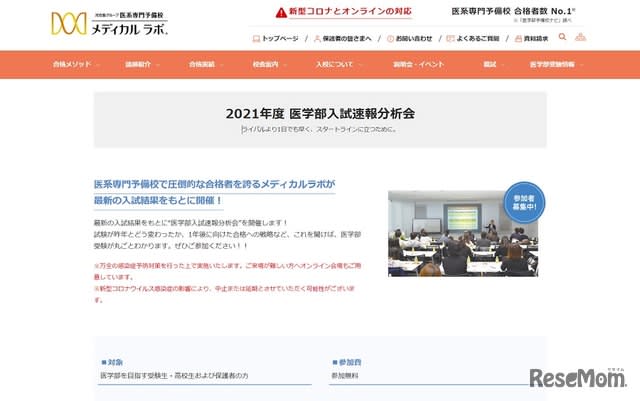Expand the arrow beside 校舎案内
The height and width of the screenshot is (401, 640).
[x=285, y=65]
